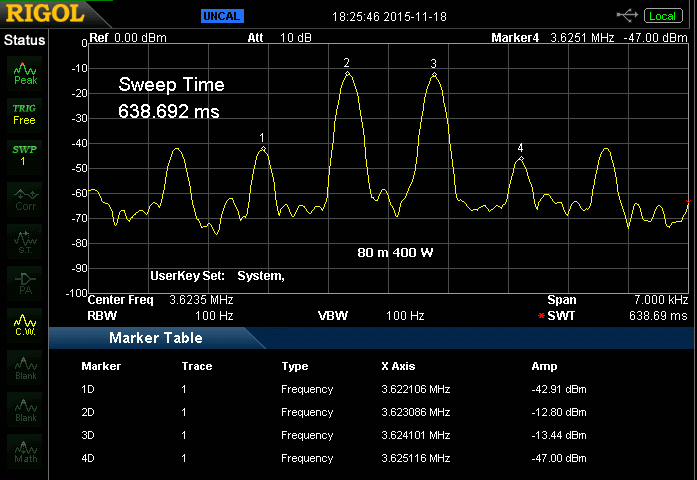Click the Peak status icon
Image resolution: width=697 pixels, height=480 pixels.
coord(24,72)
